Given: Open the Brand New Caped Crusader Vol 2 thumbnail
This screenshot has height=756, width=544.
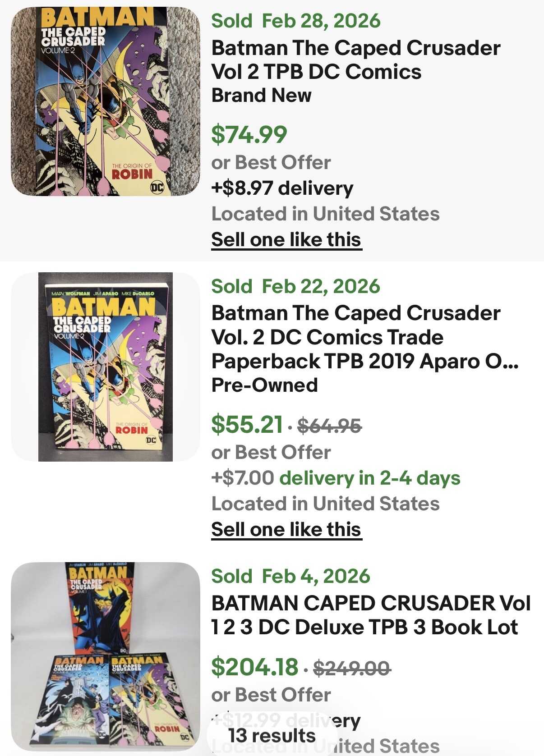Looking at the screenshot, I should click(105, 101).
